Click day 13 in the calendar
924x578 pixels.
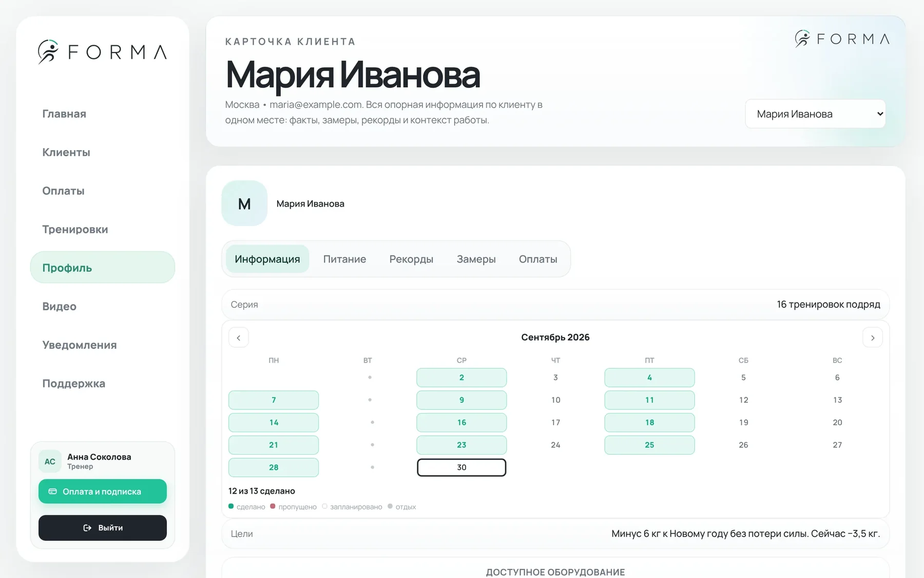[837, 400]
